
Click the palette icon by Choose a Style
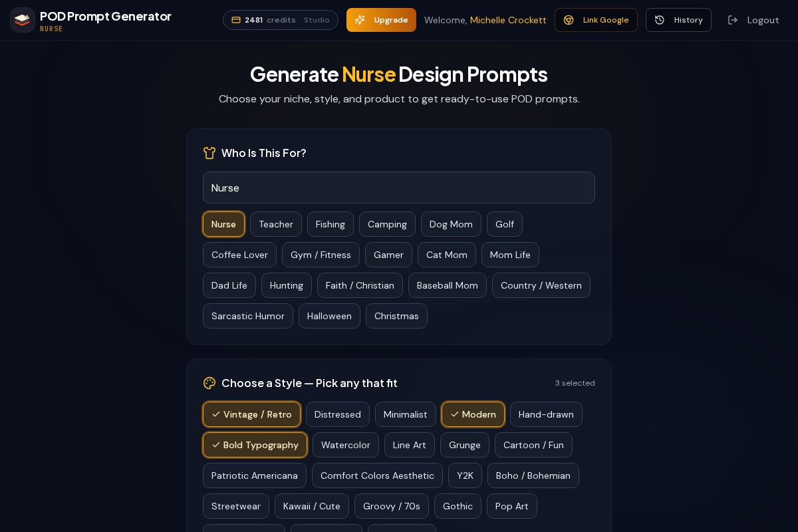209,383
